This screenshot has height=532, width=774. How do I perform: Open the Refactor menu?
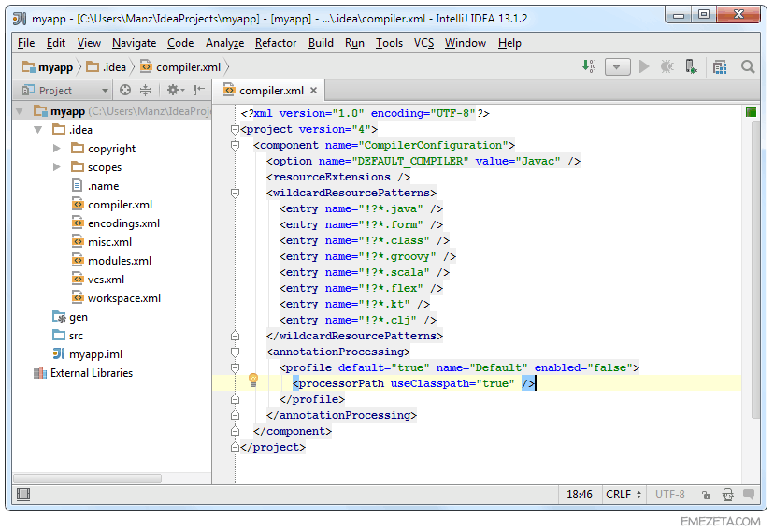(276, 43)
